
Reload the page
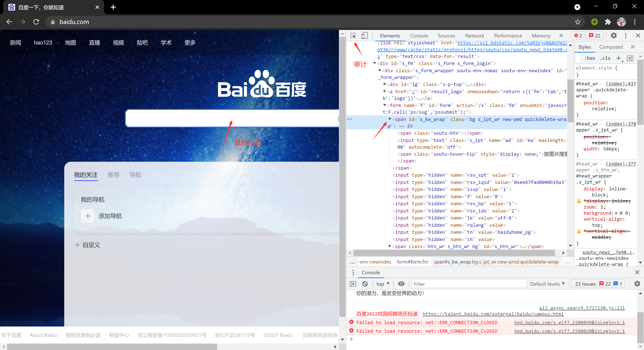click(x=36, y=22)
